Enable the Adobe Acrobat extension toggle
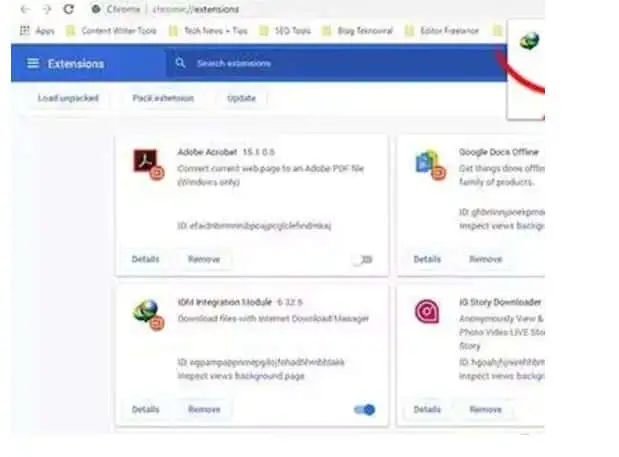 tap(362, 260)
